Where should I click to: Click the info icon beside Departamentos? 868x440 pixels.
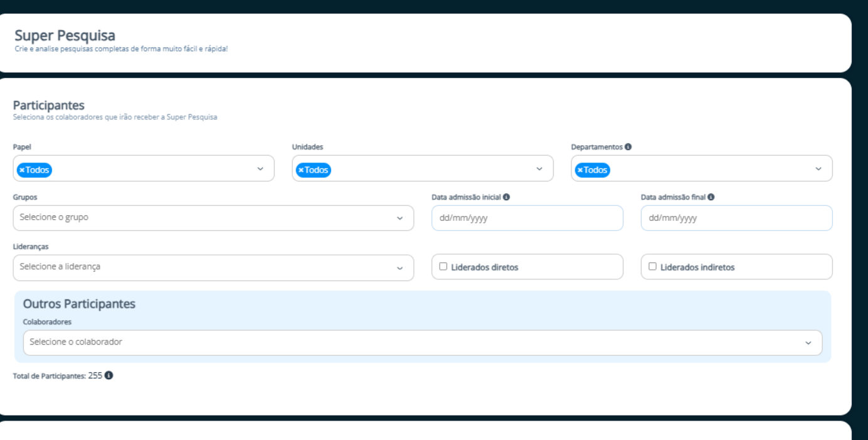(x=628, y=146)
